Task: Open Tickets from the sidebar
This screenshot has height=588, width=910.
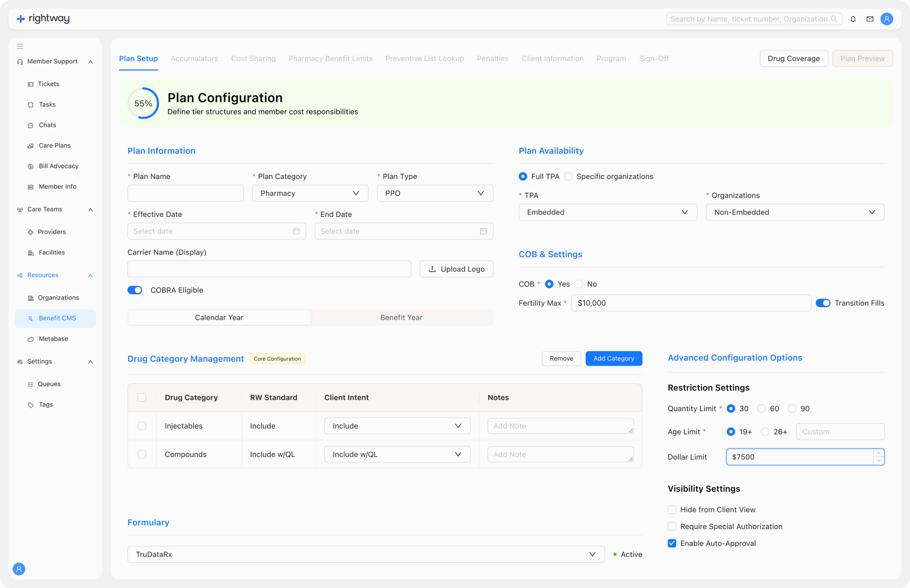Action: 48,84
